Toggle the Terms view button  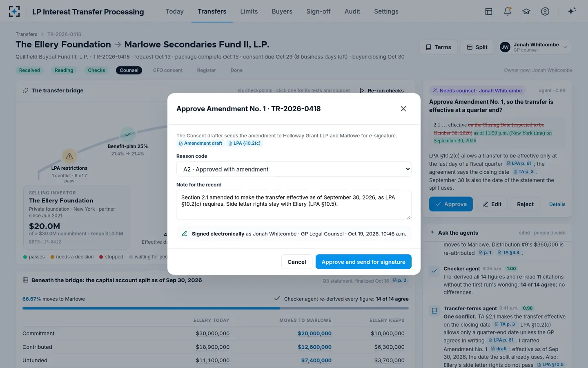point(439,47)
